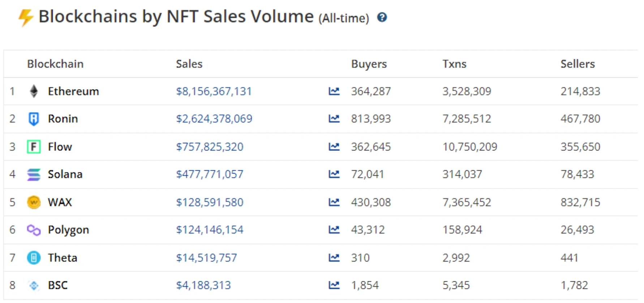
Task: Open BSC sales link $4,188,313
Action: tap(203, 285)
